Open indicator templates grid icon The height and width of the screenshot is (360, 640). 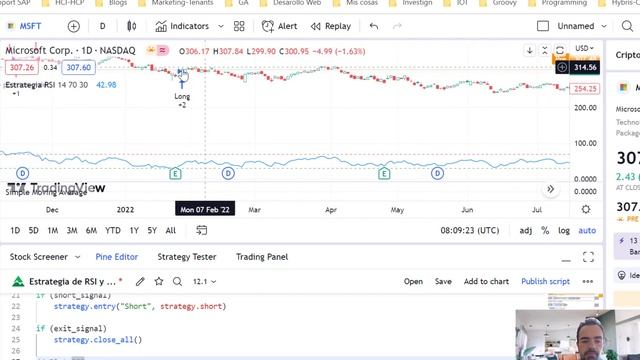pyautogui.click(x=239, y=26)
